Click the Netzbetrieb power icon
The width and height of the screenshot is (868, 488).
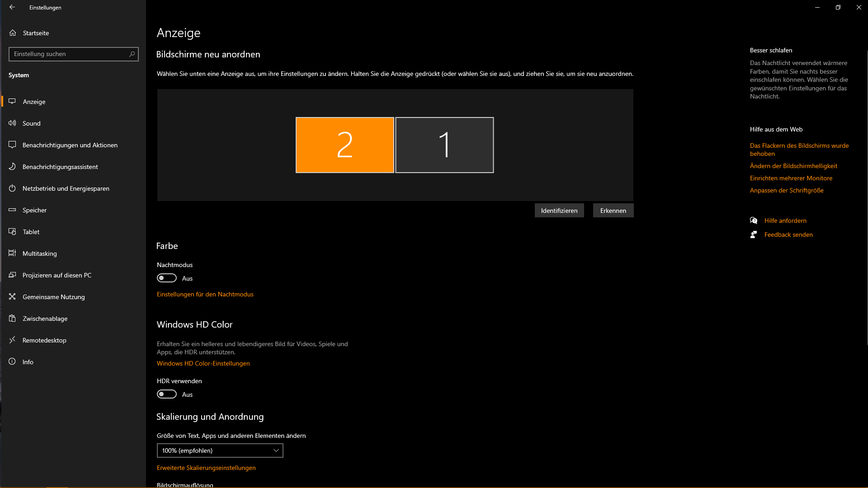(x=12, y=188)
